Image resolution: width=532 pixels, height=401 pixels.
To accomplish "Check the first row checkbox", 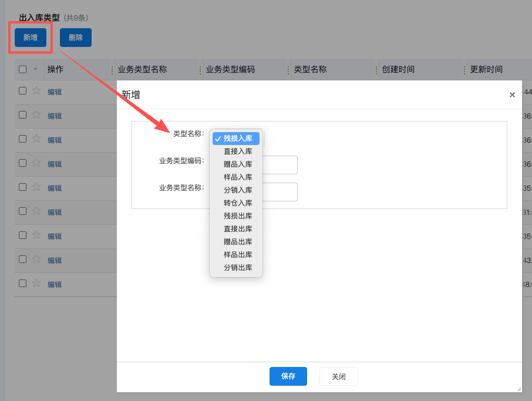I will [23, 90].
